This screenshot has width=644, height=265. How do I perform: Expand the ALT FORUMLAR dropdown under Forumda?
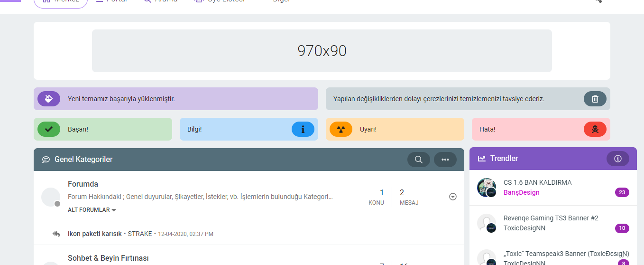92,210
